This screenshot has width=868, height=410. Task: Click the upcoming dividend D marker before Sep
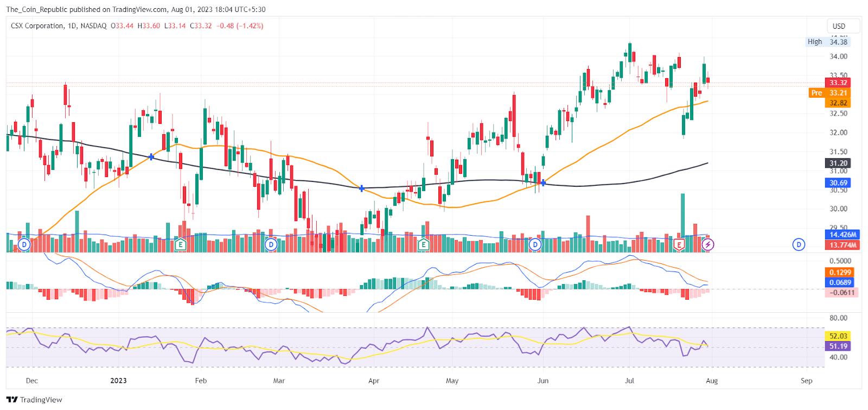click(x=799, y=245)
